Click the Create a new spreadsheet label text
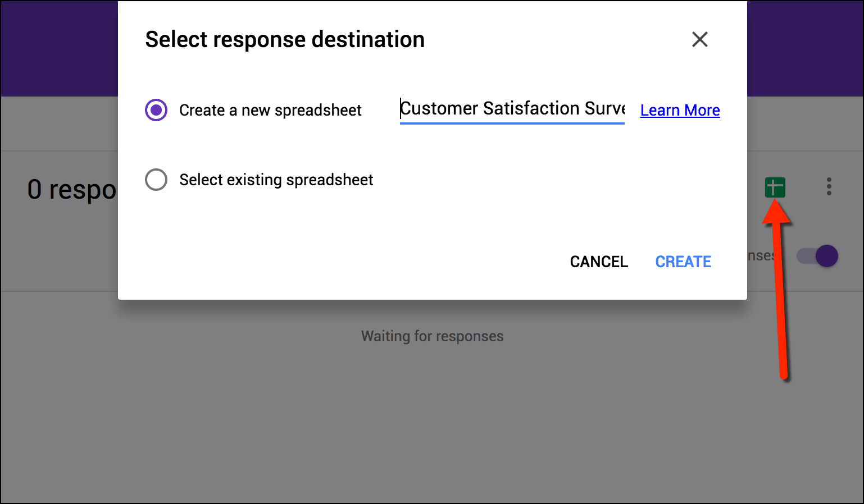Image resolution: width=864 pixels, height=504 pixels. click(270, 111)
